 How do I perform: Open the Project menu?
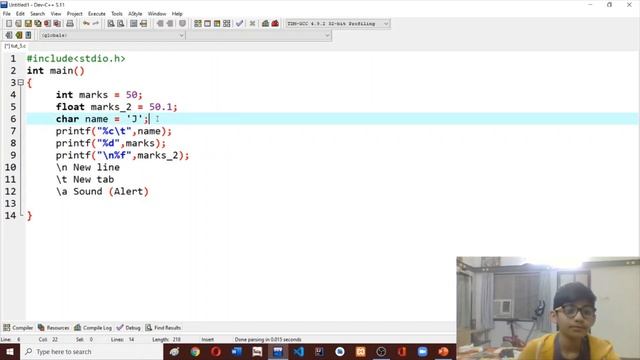(x=74, y=13)
